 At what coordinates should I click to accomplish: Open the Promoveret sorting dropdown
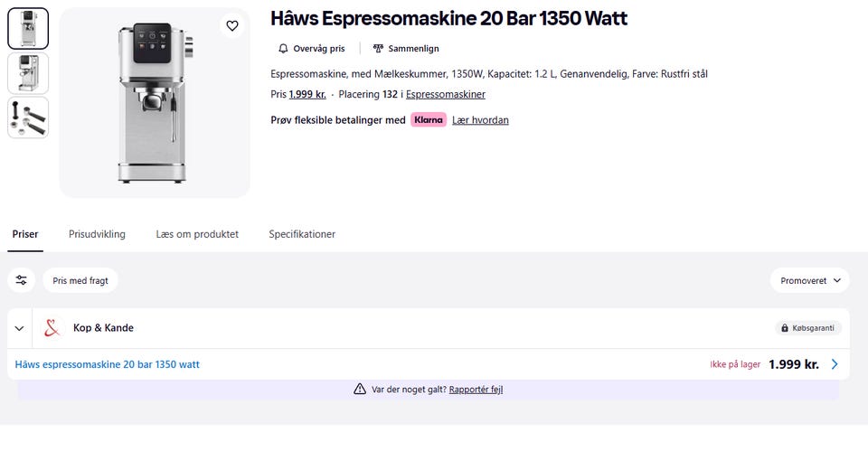810,280
